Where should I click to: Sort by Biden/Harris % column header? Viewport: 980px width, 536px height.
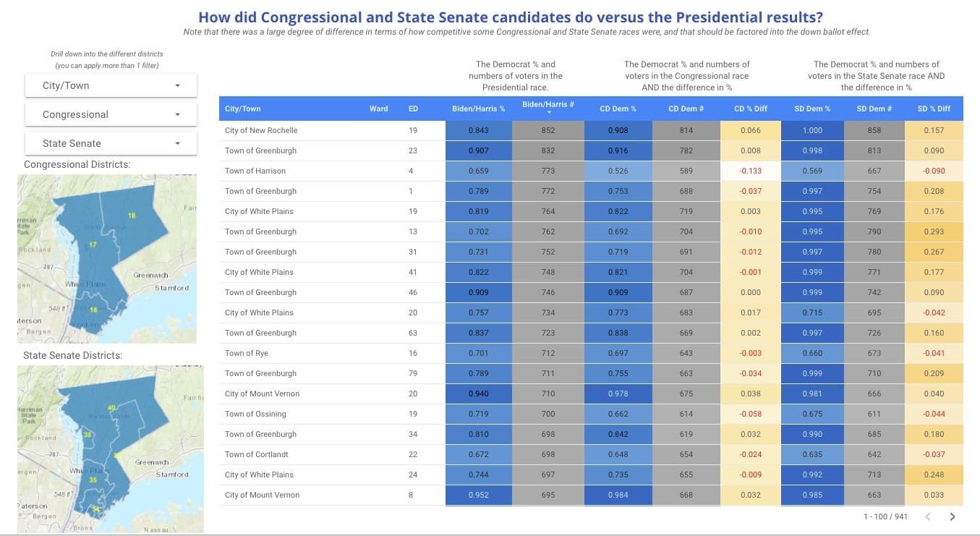478,109
